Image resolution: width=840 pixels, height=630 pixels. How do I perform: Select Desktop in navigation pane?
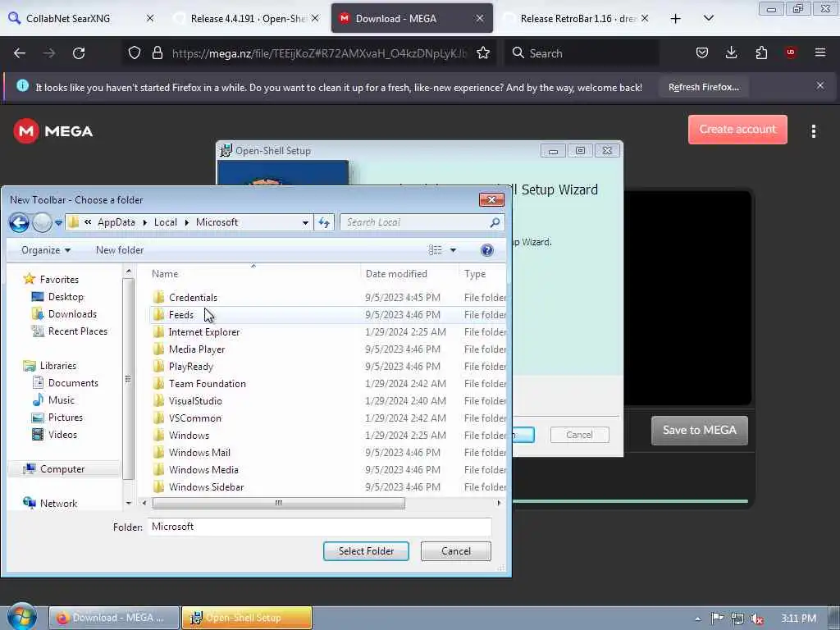(x=66, y=297)
